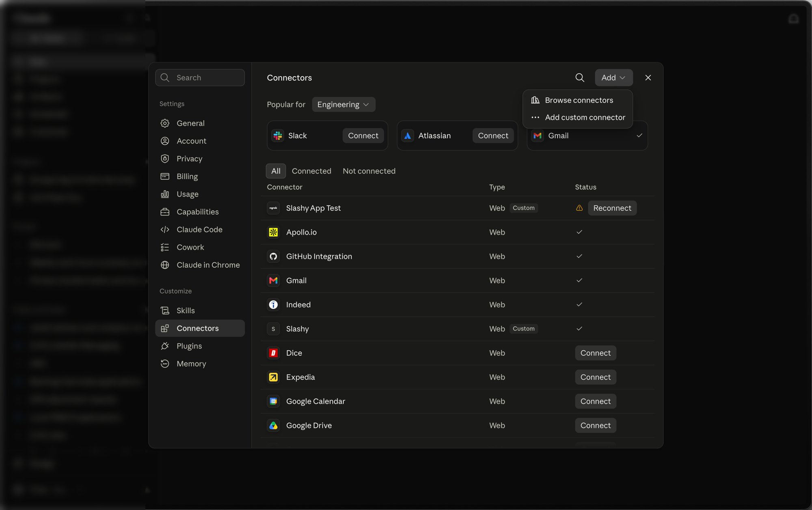Image resolution: width=812 pixels, height=510 pixels.
Task: Open General settings
Action: (x=200, y=123)
